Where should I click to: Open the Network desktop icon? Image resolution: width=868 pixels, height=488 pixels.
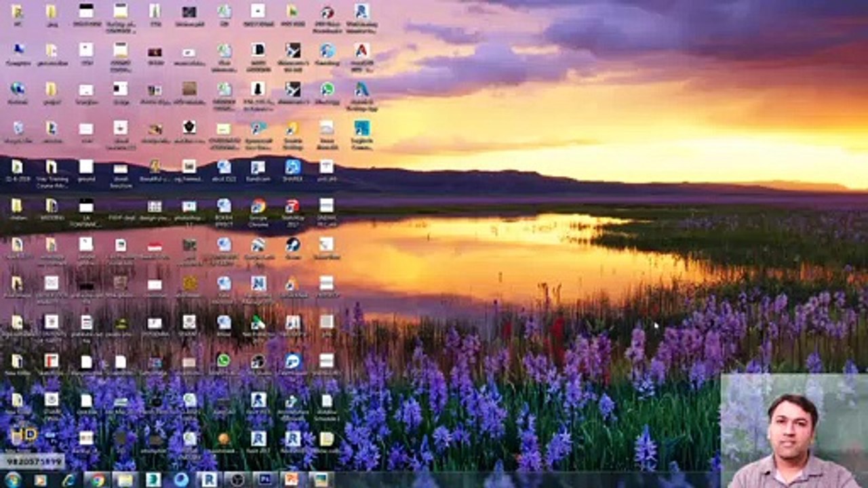point(18,93)
